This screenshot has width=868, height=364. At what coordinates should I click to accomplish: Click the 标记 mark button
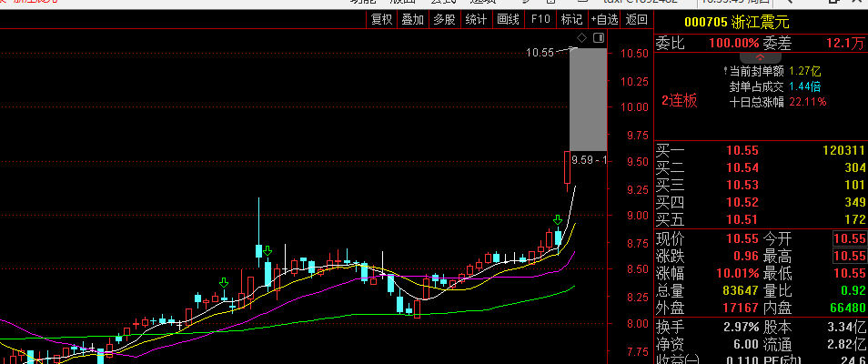571,19
